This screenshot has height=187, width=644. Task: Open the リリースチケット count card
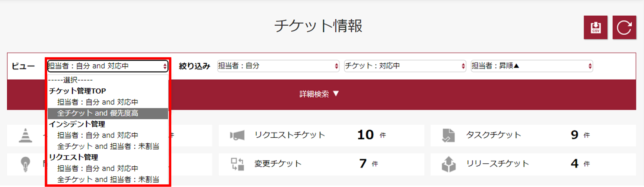pos(533,164)
